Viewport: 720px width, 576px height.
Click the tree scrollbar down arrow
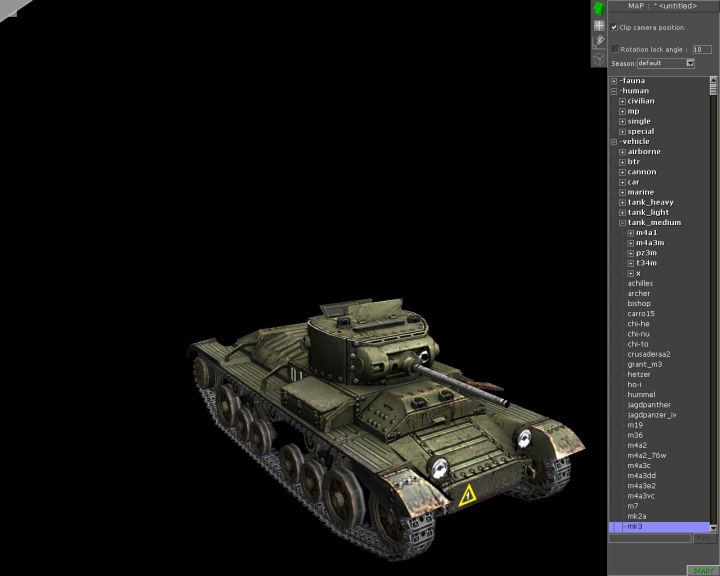coord(714,527)
